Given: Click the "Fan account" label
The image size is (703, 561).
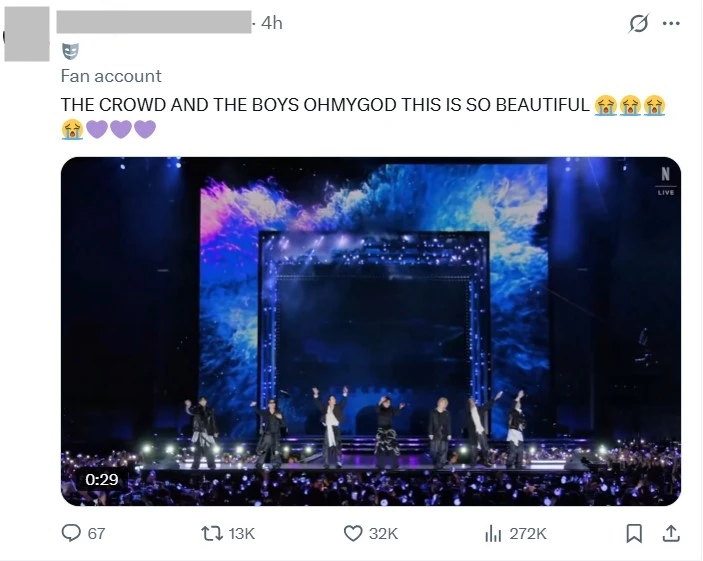Looking at the screenshot, I should tap(111, 76).
